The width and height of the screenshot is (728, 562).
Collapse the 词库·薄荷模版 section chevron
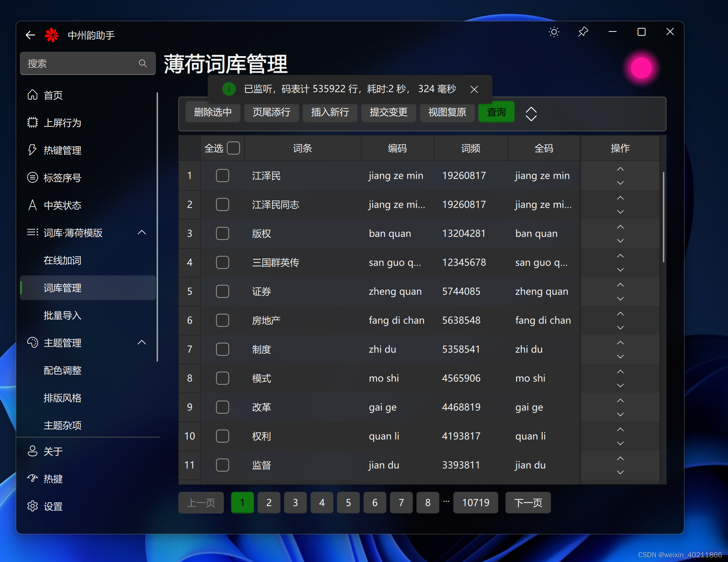point(142,232)
